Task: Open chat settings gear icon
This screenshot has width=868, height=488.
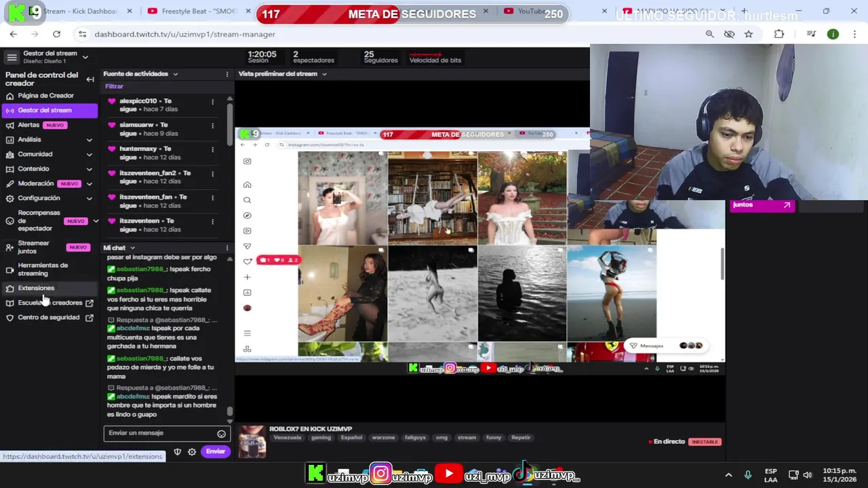Action: pos(192,452)
